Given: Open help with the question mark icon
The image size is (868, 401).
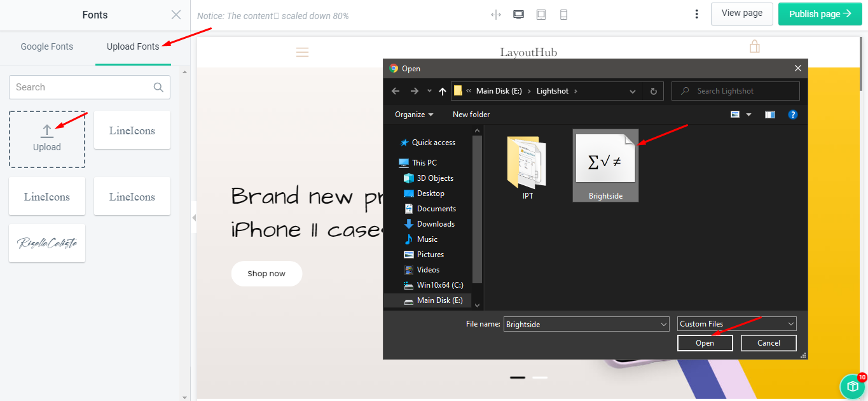Looking at the screenshot, I should point(793,115).
